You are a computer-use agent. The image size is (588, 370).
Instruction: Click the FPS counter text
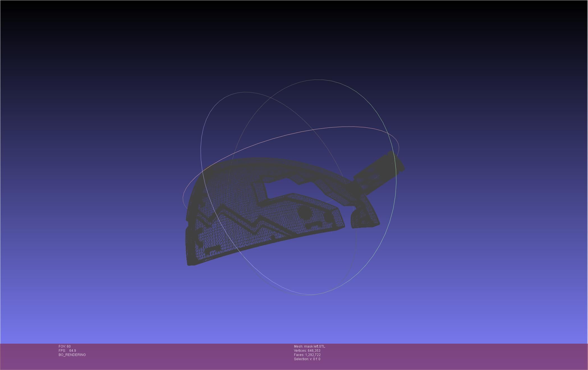click(x=67, y=351)
